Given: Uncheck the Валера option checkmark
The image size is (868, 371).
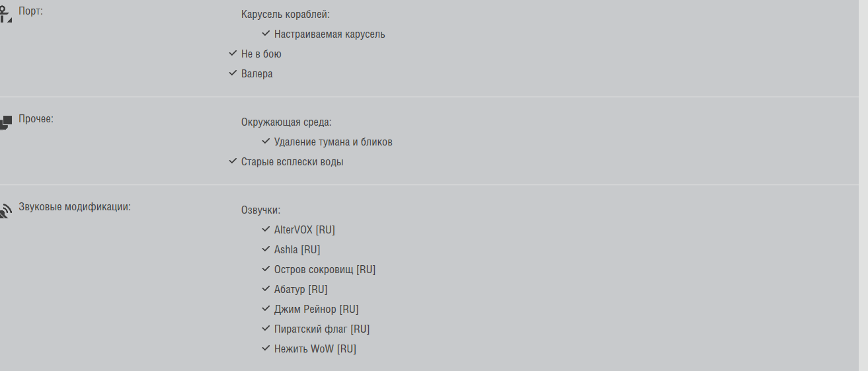Looking at the screenshot, I should [x=233, y=73].
